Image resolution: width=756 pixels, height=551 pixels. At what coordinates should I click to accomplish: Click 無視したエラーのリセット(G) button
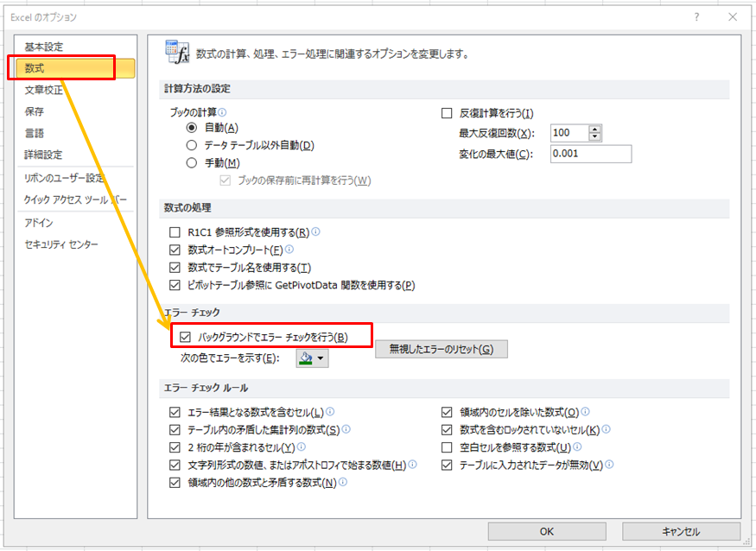click(x=442, y=349)
